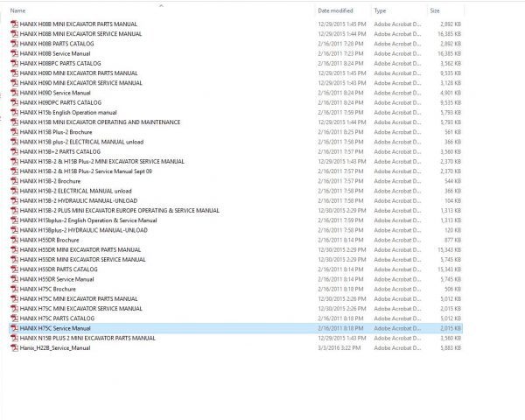
Task: Click size value 4,901 KB
Action: (451, 93)
